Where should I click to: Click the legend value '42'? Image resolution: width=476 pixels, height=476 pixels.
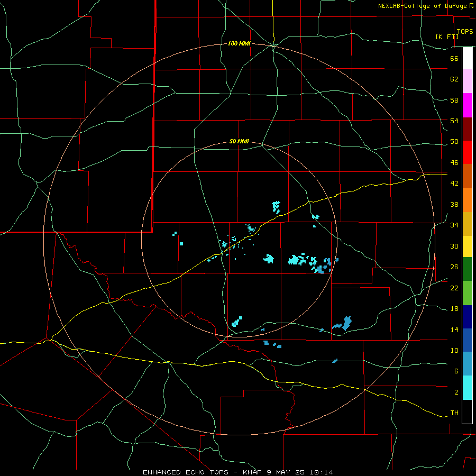tap(454, 184)
